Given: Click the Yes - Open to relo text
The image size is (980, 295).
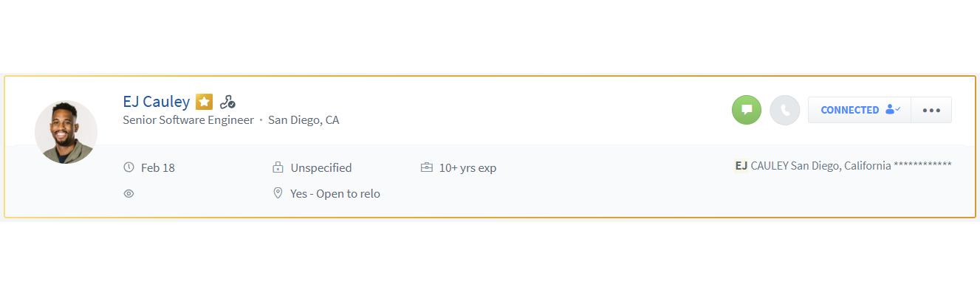Looking at the screenshot, I should 335,193.
